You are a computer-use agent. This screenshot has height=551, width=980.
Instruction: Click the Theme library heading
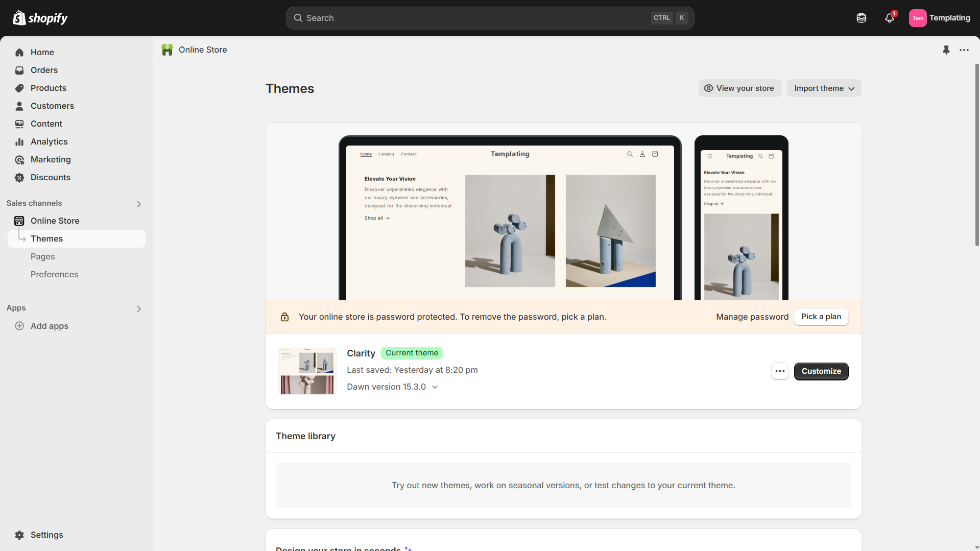(x=305, y=436)
